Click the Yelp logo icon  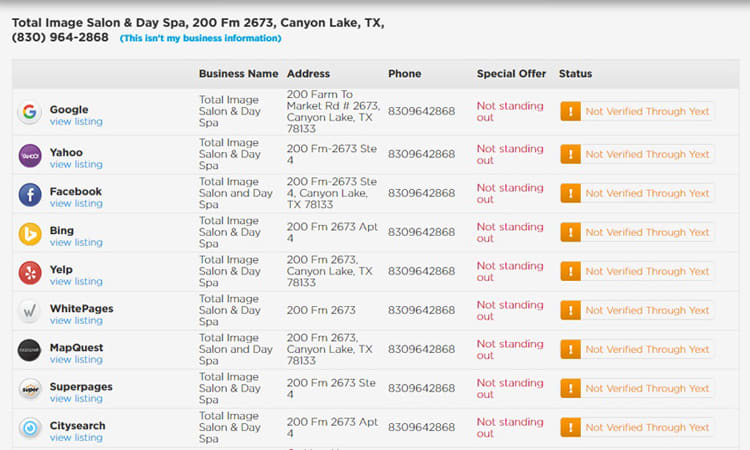(x=30, y=272)
